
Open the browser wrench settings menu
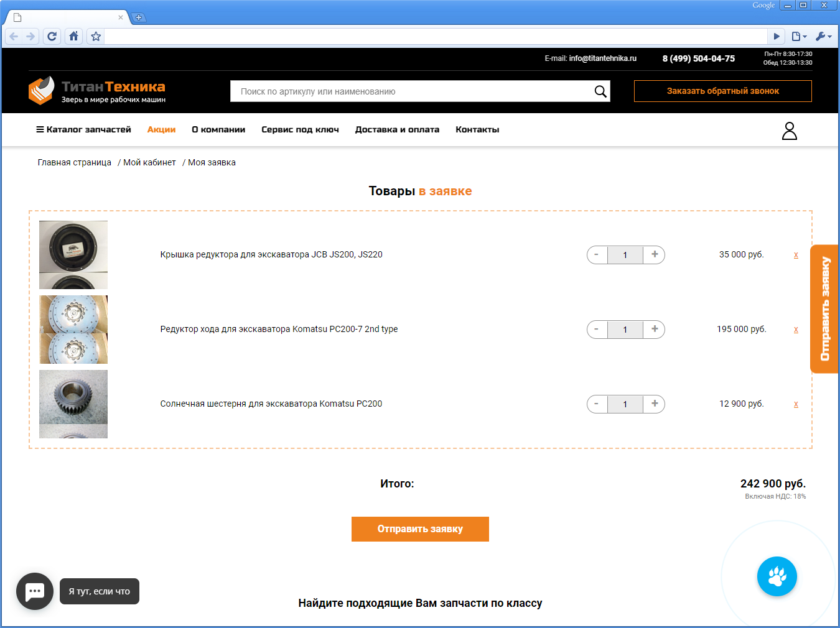click(x=823, y=36)
